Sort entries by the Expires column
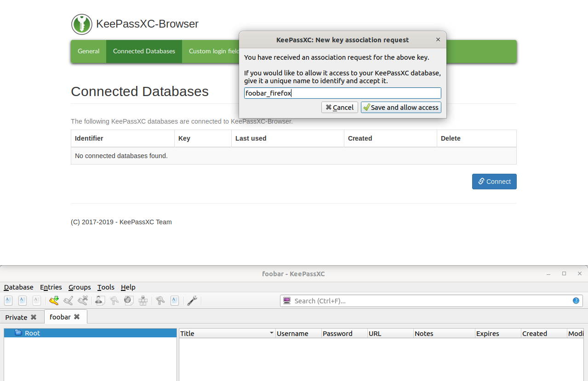This screenshot has width=588, height=381. [x=498, y=333]
